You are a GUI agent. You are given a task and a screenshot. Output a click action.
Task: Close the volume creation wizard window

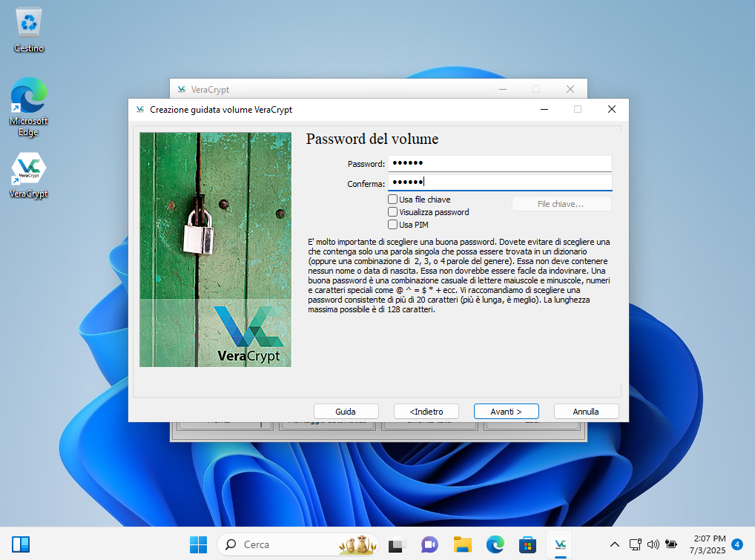pyautogui.click(x=612, y=109)
